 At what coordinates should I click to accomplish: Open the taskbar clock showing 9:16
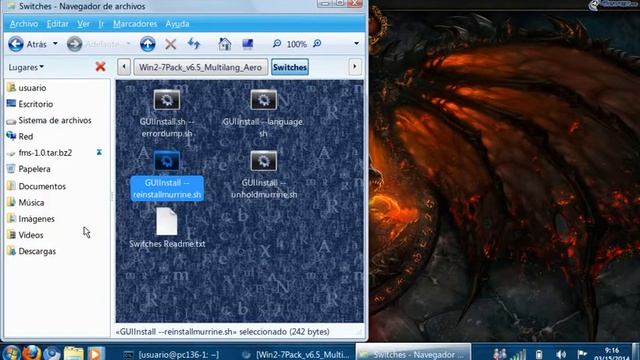click(611, 353)
